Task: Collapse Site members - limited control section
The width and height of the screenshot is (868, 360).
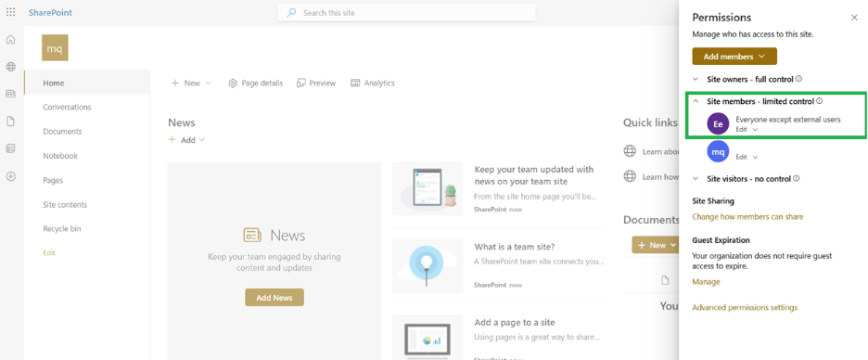Action: coord(696,101)
